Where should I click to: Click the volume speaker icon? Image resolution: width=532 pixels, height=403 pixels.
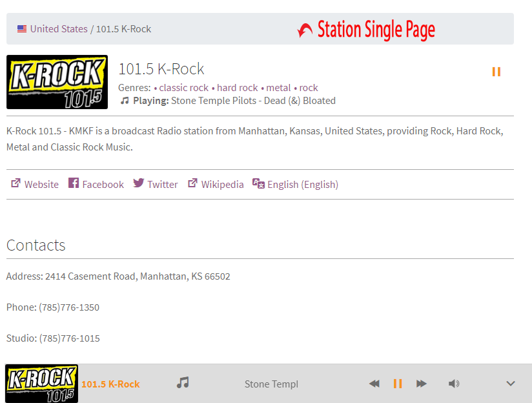pyautogui.click(x=454, y=384)
